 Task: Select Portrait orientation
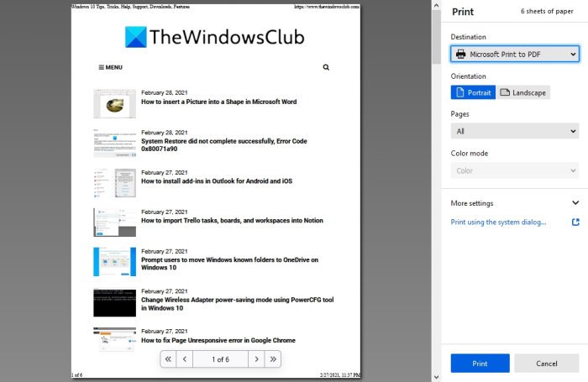[473, 92]
